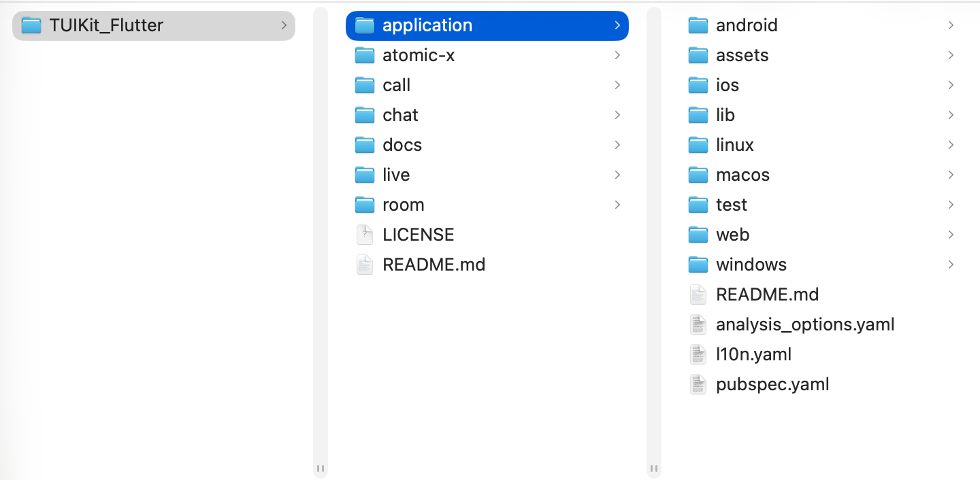Expand the room folder chevron

617,205
